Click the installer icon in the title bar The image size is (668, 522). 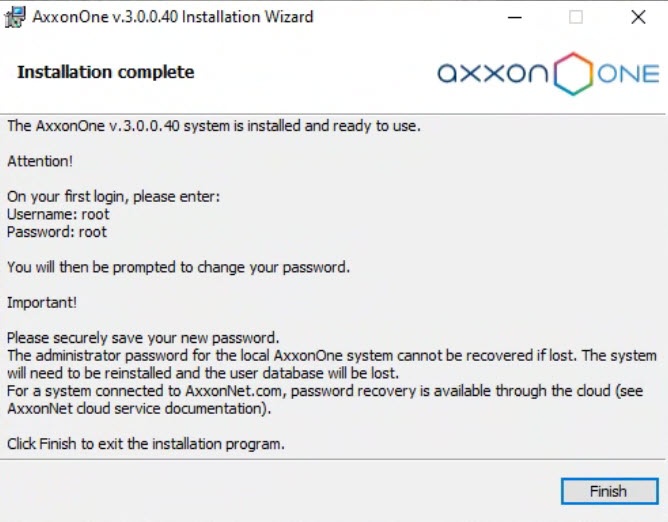[x=16, y=17]
